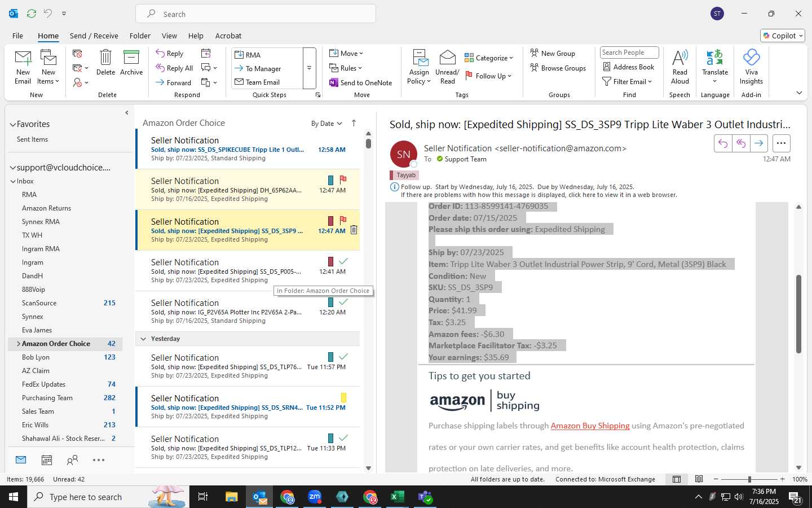Image resolution: width=812 pixels, height=508 pixels.
Task: Create a New Email message
Action: [x=23, y=67]
